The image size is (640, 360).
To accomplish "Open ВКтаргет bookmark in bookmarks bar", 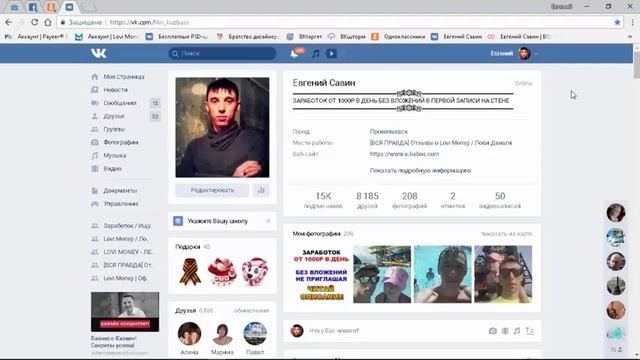I will click(305, 36).
